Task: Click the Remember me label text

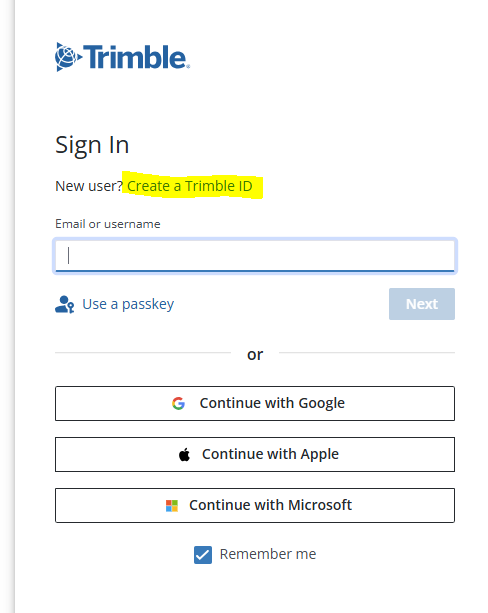Action: coord(268,554)
